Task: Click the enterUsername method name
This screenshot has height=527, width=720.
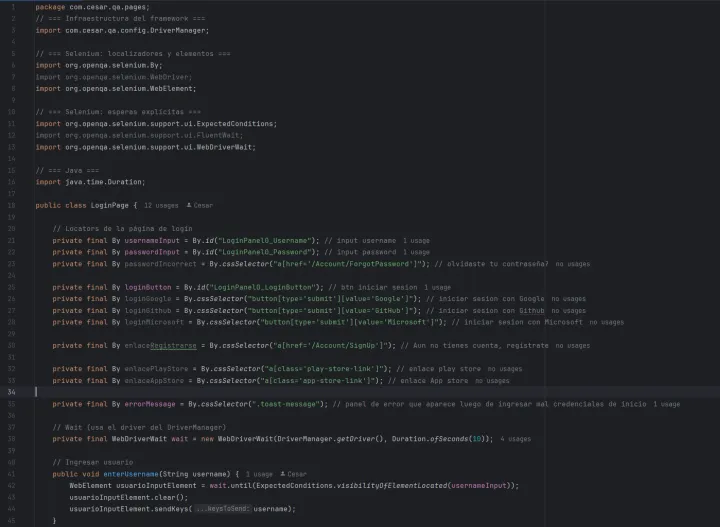Action: click(x=131, y=474)
